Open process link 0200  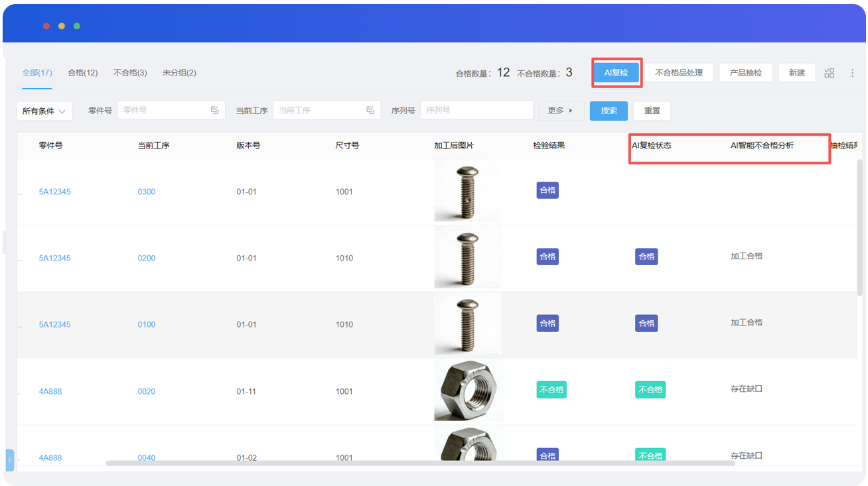[147, 258]
